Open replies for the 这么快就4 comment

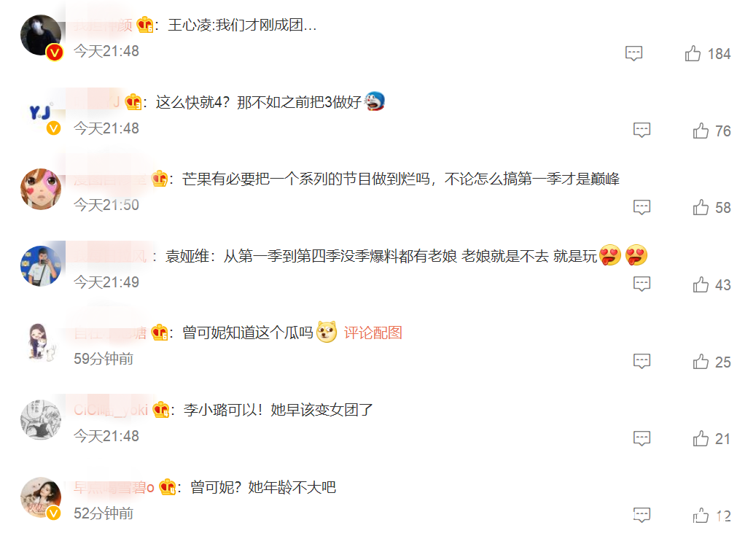click(x=642, y=131)
